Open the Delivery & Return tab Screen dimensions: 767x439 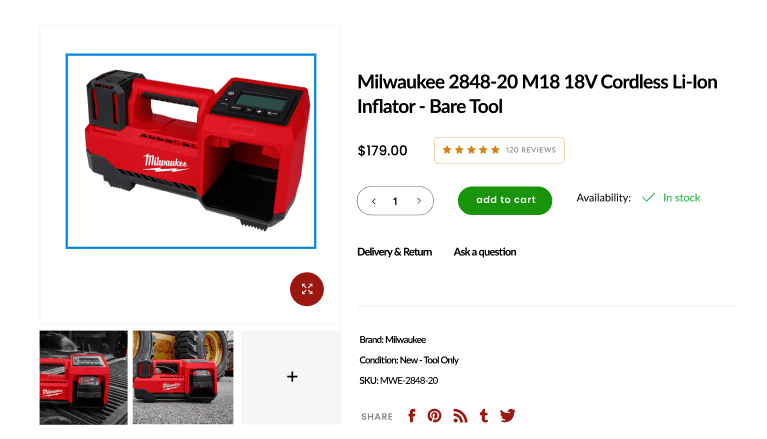pos(394,252)
